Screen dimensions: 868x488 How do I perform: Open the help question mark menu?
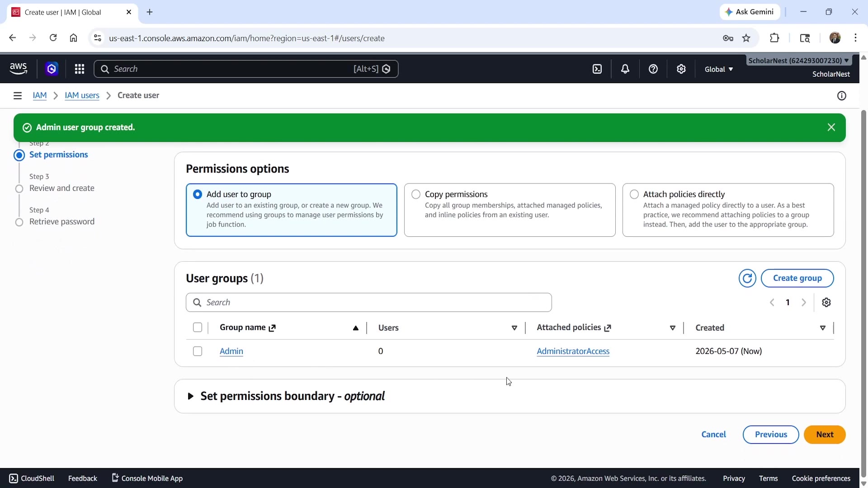(653, 69)
